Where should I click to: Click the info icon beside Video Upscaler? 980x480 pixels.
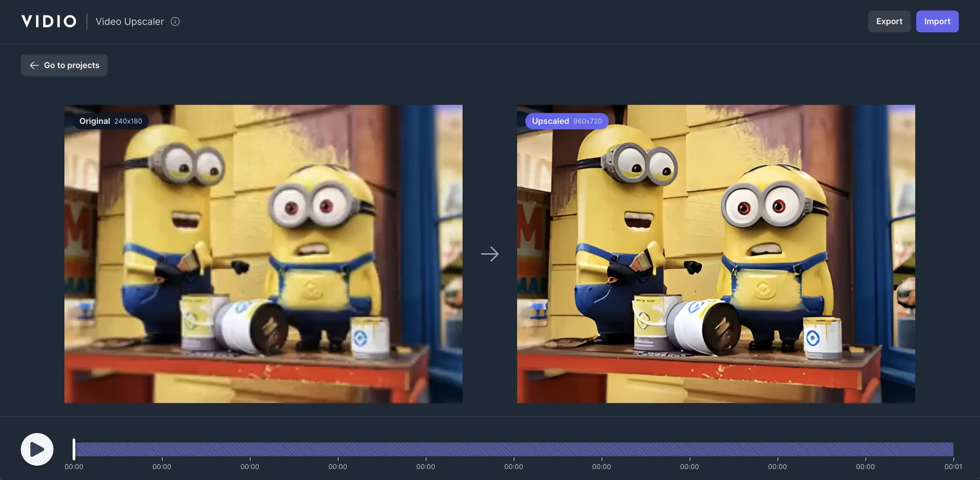[175, 21]
